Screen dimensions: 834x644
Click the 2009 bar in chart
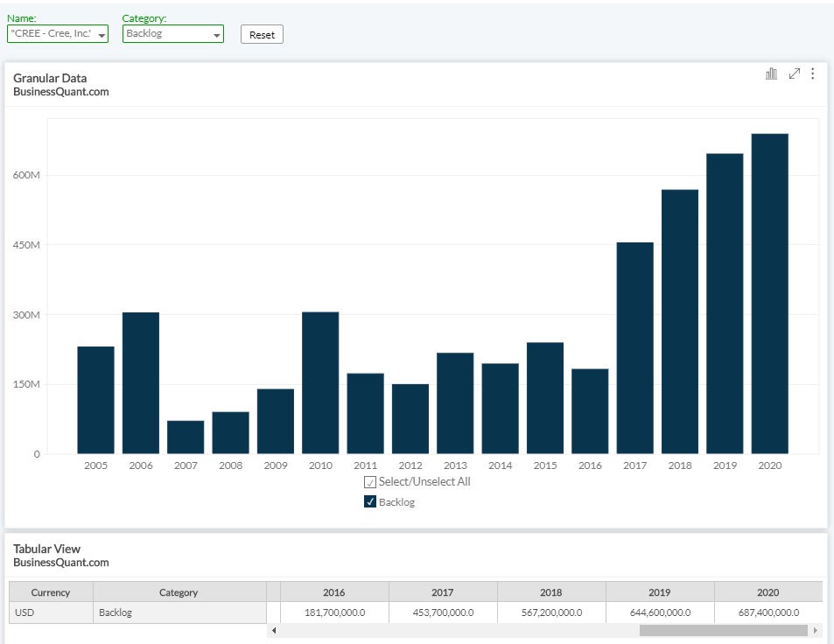(276, 421)
